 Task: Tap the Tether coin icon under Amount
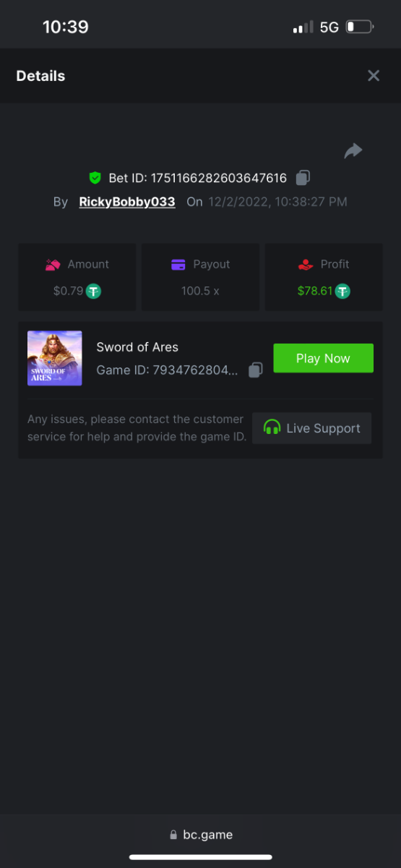pyautogui.click(x=93, y=291)
